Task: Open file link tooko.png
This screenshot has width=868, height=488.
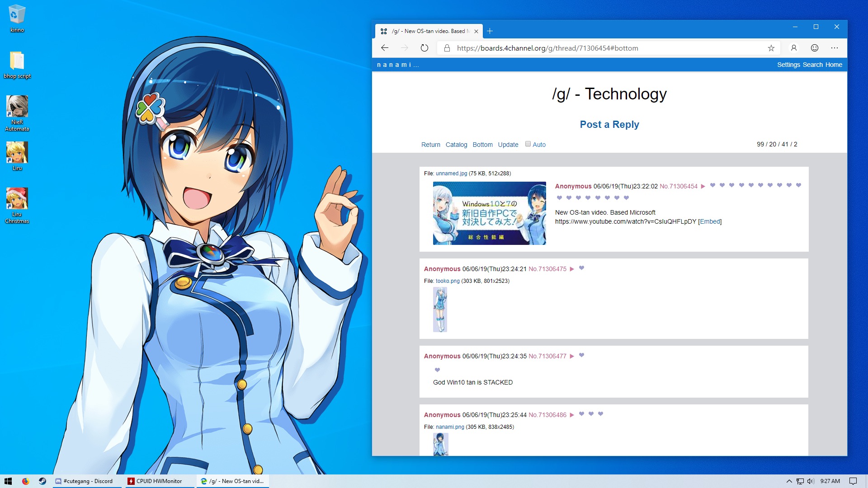Action: [448, 281]
